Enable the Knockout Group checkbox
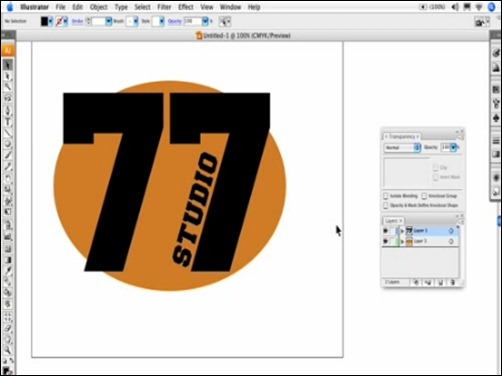 pos(424,196)
